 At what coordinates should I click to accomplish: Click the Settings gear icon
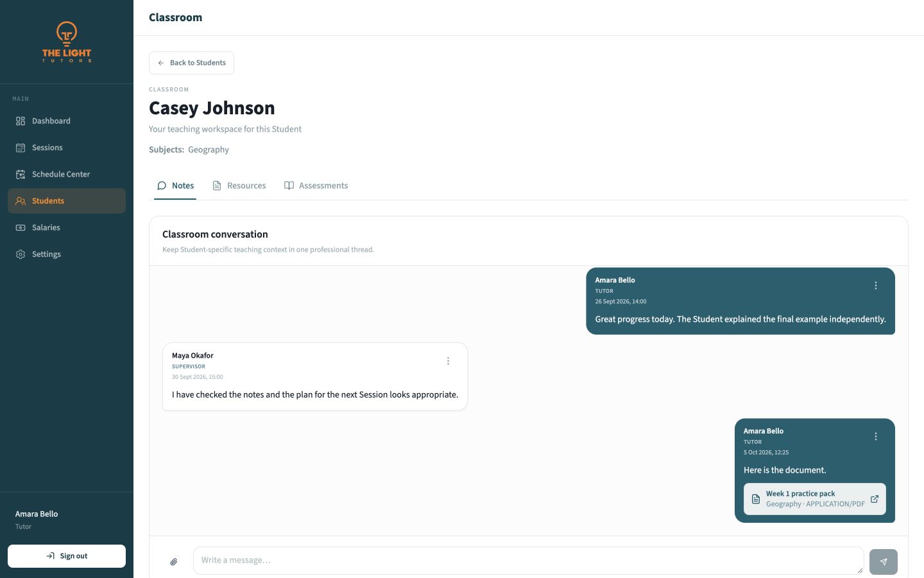21,254
